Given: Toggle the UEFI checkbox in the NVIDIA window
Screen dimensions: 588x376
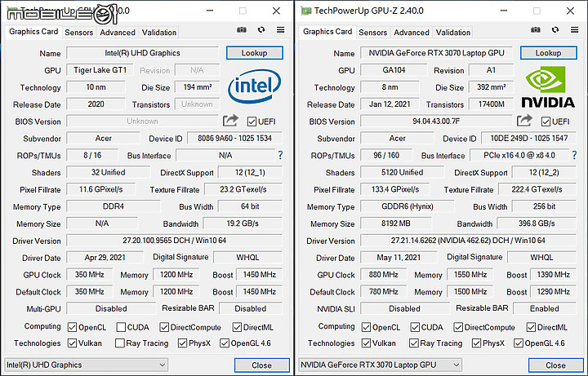Looking at the screenshot, I should click(x=546, y=122).
